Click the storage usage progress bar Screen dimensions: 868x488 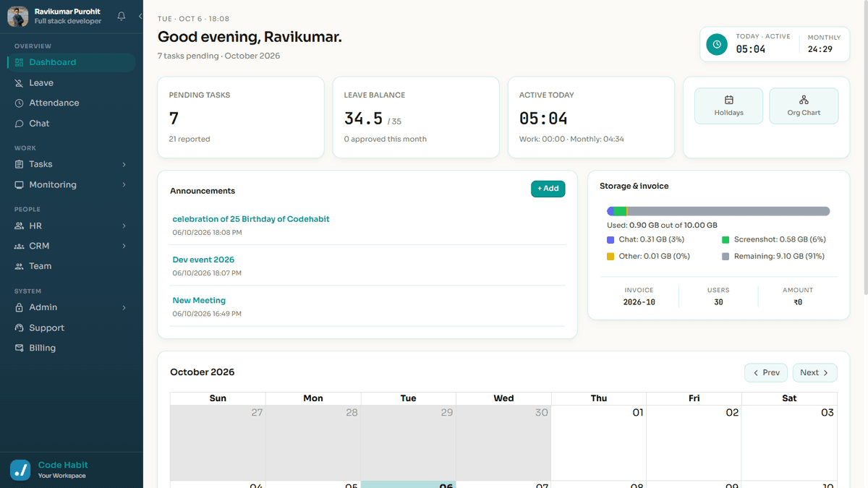point(718,211)
